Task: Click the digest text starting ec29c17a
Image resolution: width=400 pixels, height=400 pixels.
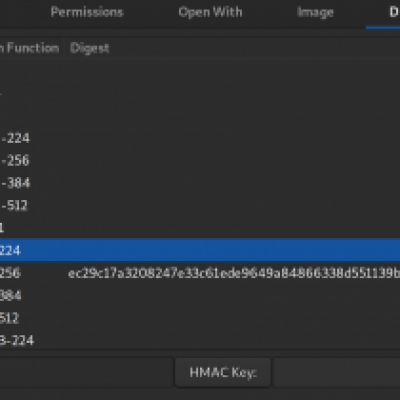Action: 234,273
